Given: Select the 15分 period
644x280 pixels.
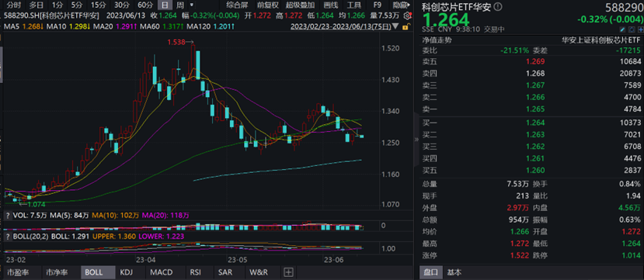Looking at the screenshot, I should [98, 5].
